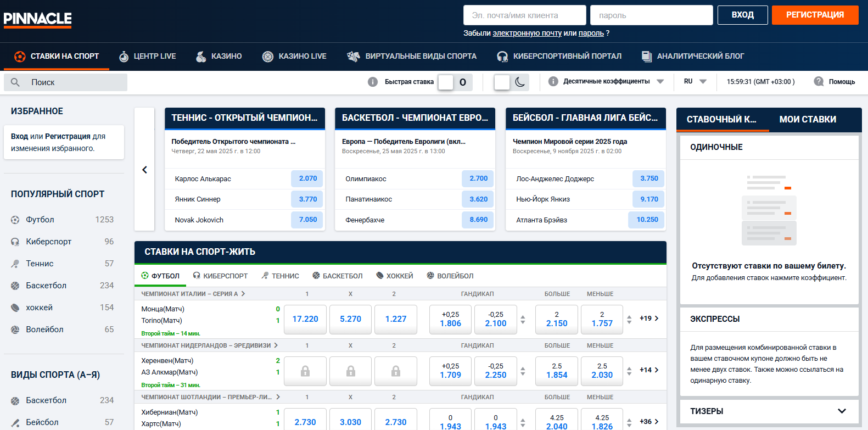Click the email or client name field
This screenshot has width=868, height=430.
(524, 15)
